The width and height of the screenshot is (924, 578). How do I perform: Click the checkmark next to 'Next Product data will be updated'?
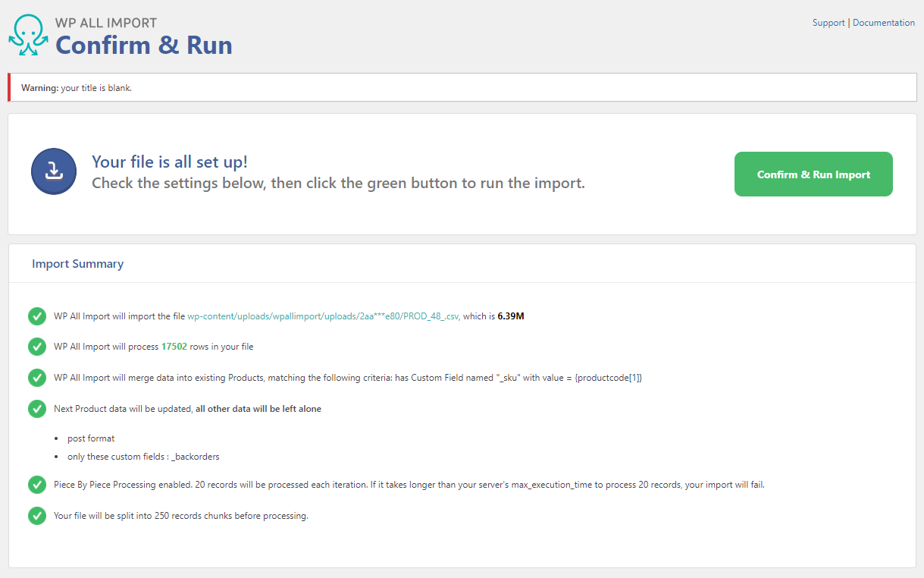click(36, 409)
